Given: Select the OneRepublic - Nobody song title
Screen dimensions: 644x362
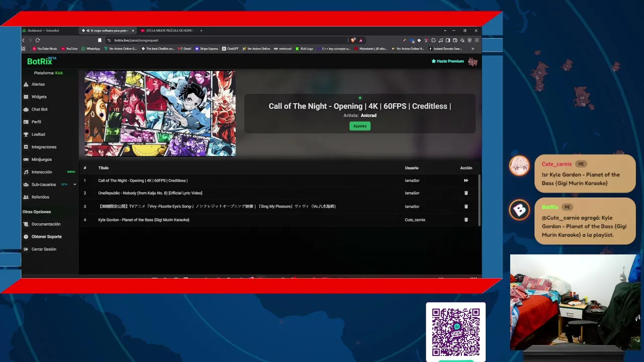Looking at the screenshot, I should click(150, 193).
